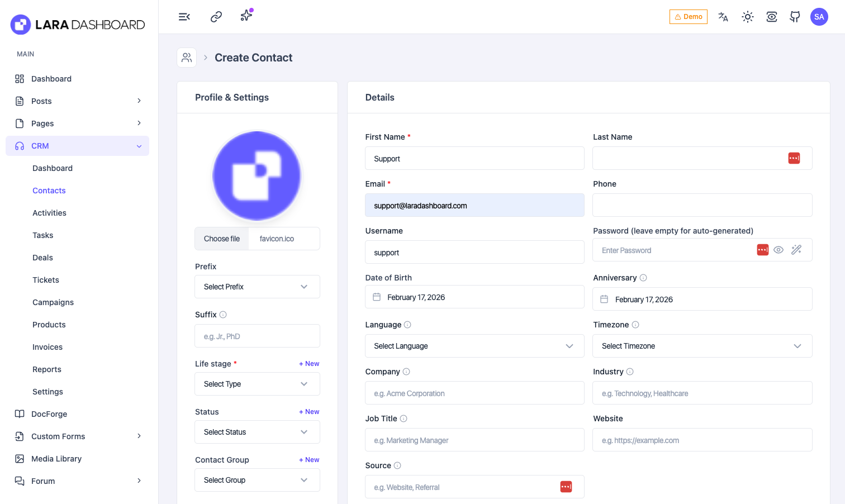Open CRM Settings submenu item
This screenshot has height=504, width=845.
click(x=48, y=392)
